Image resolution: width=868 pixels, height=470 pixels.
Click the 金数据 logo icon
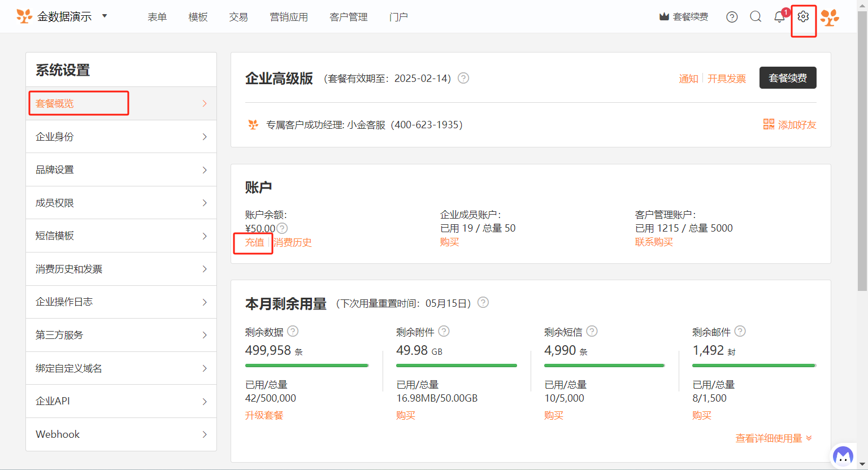pyautogui.click(x=24, y=16)
